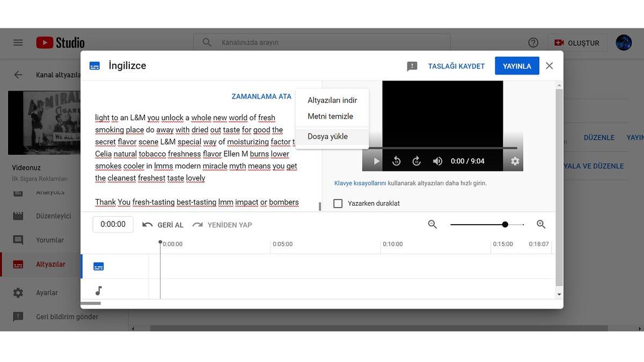Choose Dosya yükle from the menu
The width and height of the screenshot is (644, 362).
pos(326,136)
